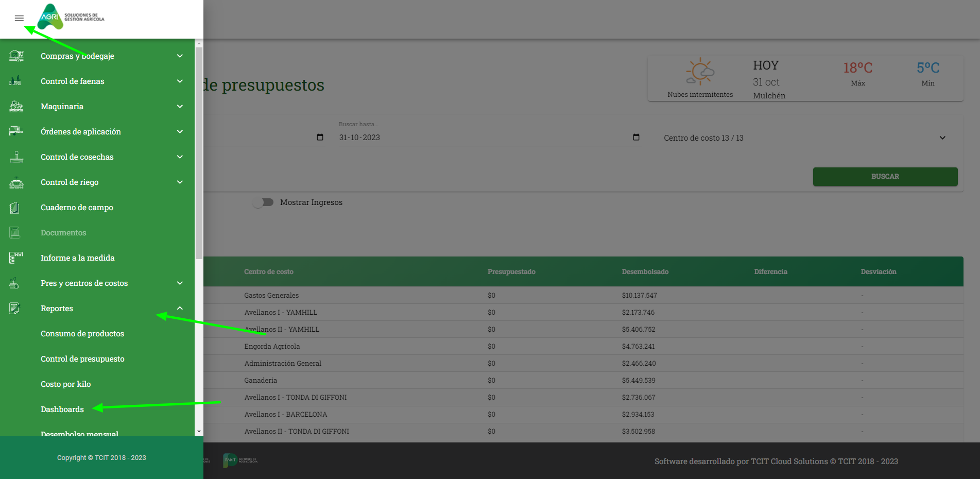Select Consumo de productos report
Screen dimensions: 980x479
(82, 333)
